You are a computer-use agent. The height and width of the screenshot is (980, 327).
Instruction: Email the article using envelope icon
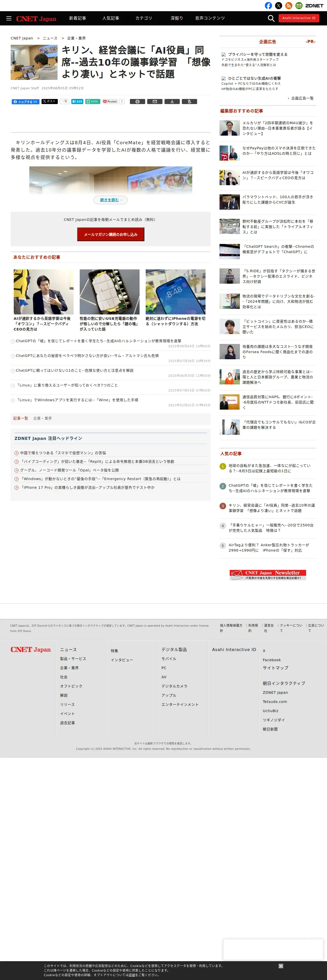(x=155, y=102)
